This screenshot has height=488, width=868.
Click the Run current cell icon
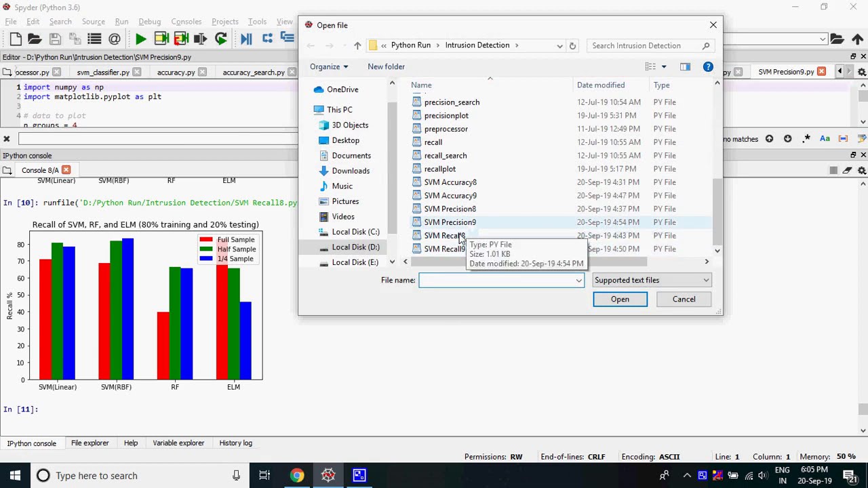tap(161, 39)
